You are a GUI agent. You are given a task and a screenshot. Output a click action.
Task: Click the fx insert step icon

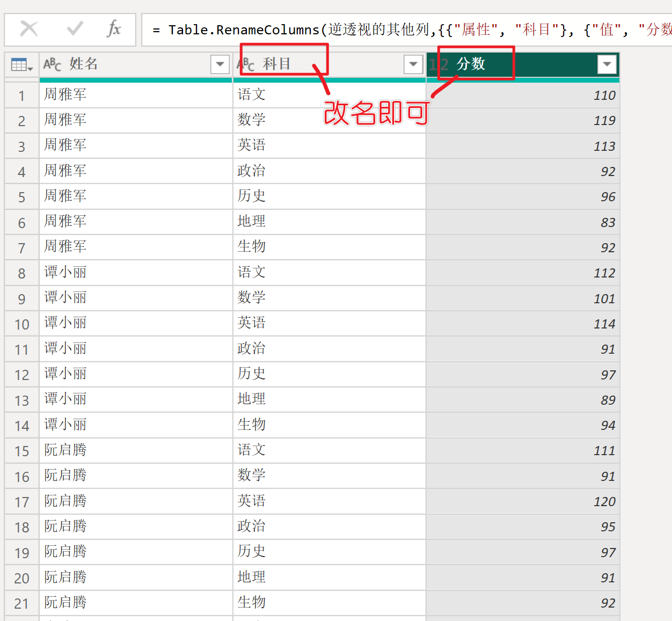(114, 29)
